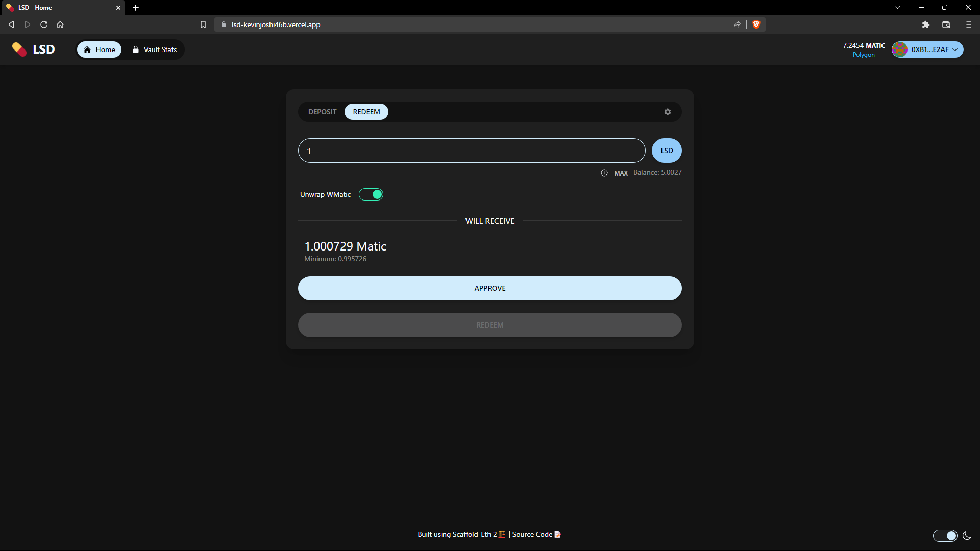Viewport: 980px width, 551px height.
Task: Bookmark this page icon
Action: click(x=203, y=24)
